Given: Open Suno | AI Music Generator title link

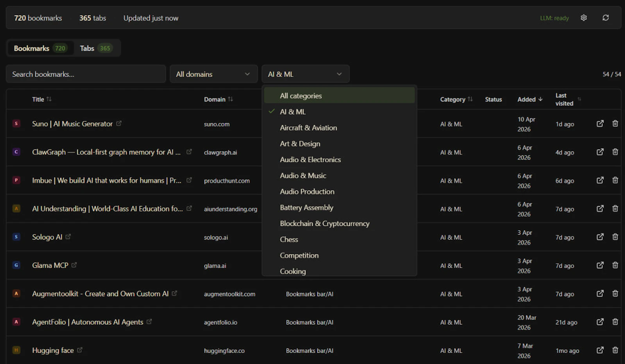Looking at the screenshot, I should pyautogui.click(x=72, y=124).
